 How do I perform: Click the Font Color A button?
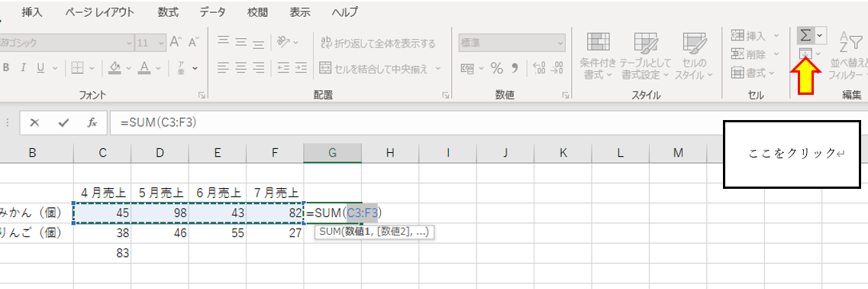click(144, 68)
